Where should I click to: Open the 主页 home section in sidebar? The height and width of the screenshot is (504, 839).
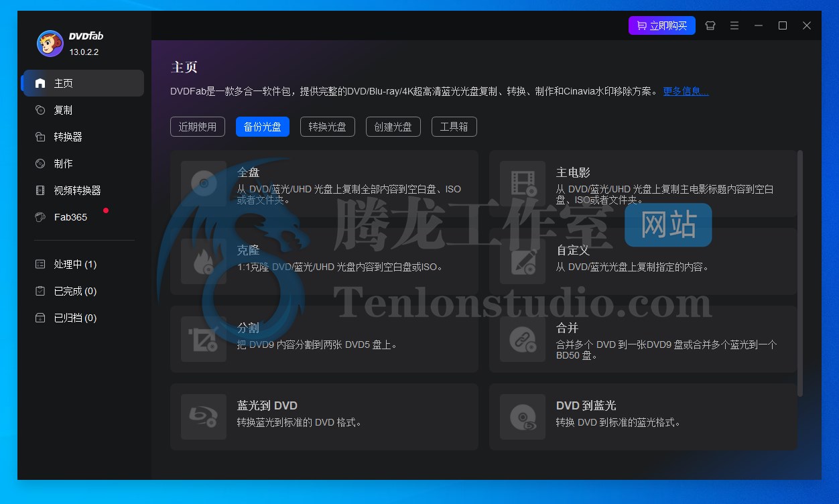click(83, 83)
